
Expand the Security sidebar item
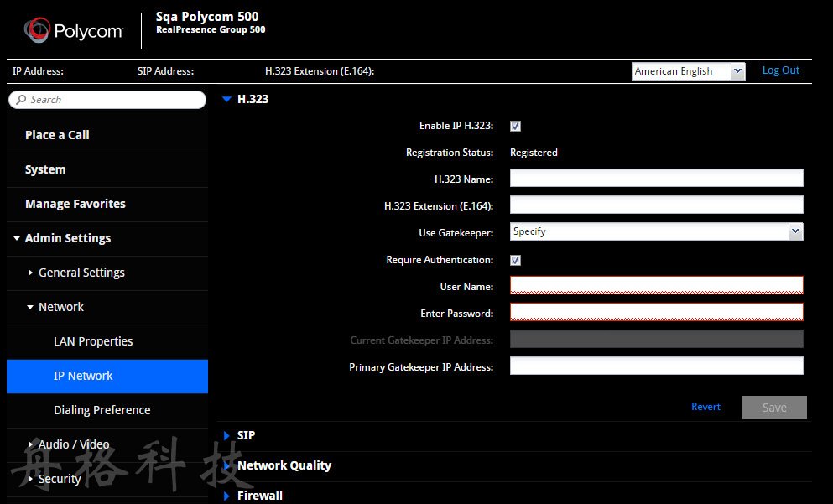click(x=30, y=479)
